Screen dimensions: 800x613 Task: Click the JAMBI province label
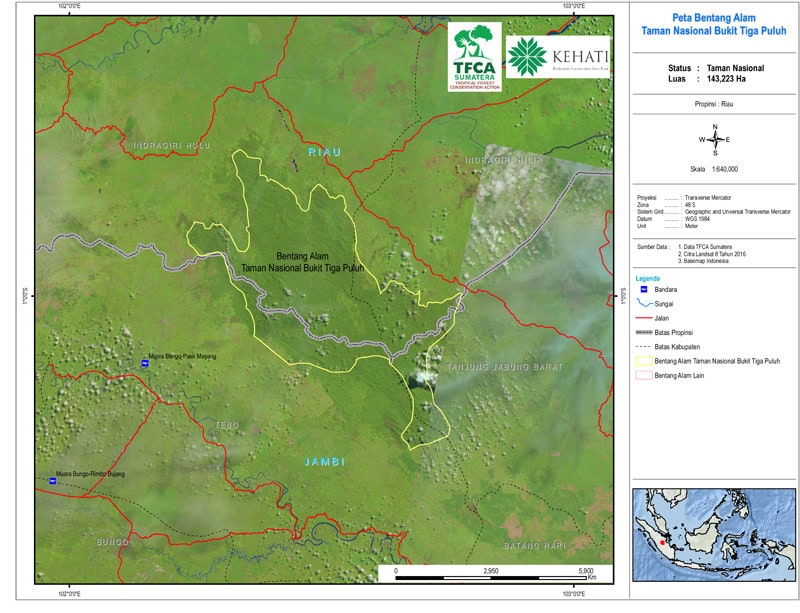pos(325,462)
